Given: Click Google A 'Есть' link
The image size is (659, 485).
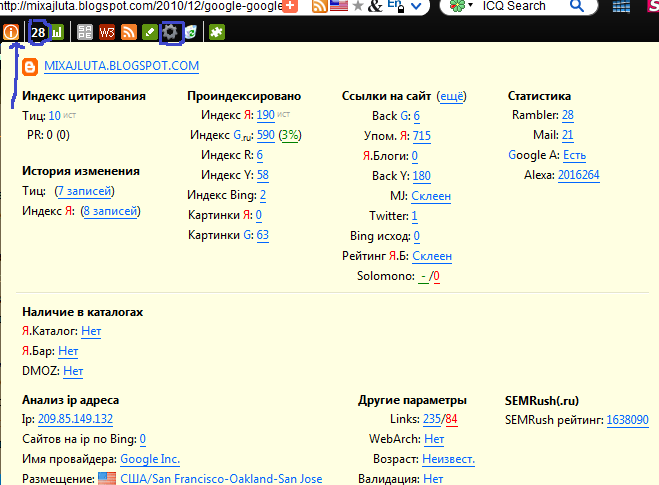Looking at the screenshot, I should click(x=575, y=155).
